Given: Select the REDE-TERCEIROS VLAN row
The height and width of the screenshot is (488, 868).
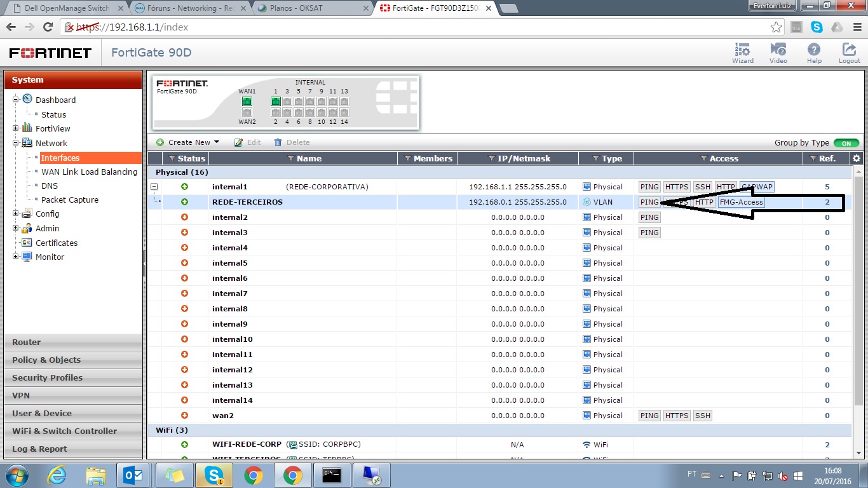Looking at the screenshot, I should tap(499, 202).
